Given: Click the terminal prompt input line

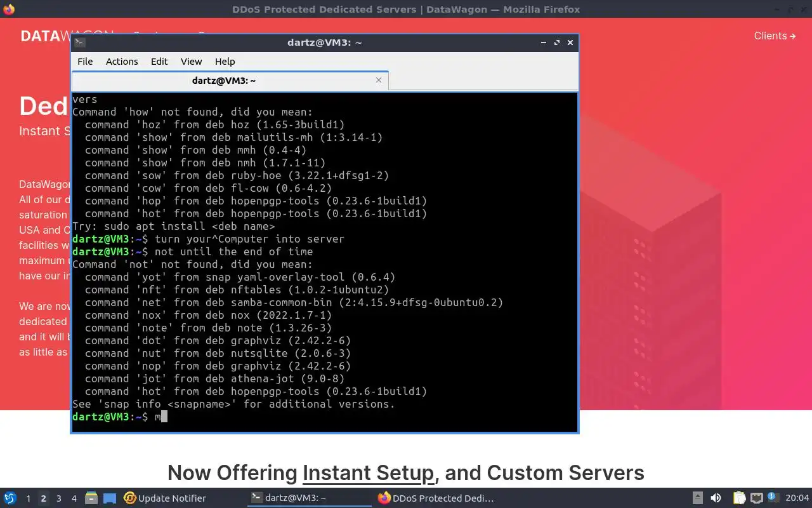Looking at the screenshot, I should tap(325, 417).
